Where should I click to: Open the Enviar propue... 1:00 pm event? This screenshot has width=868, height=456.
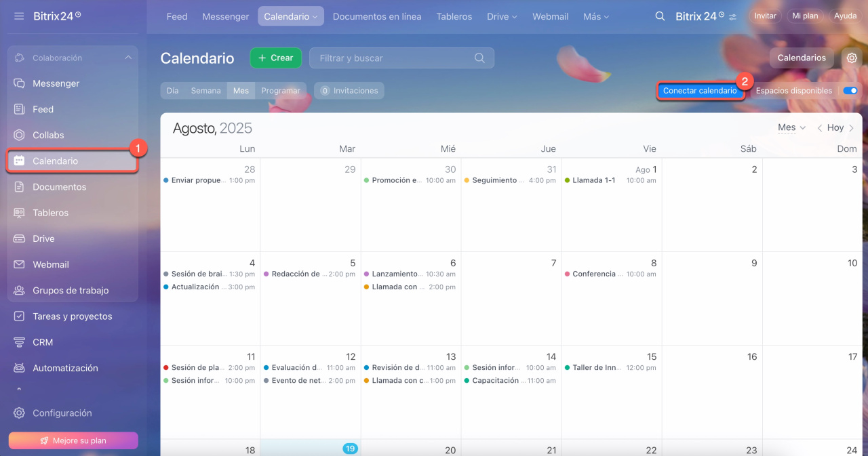point(210,181)
